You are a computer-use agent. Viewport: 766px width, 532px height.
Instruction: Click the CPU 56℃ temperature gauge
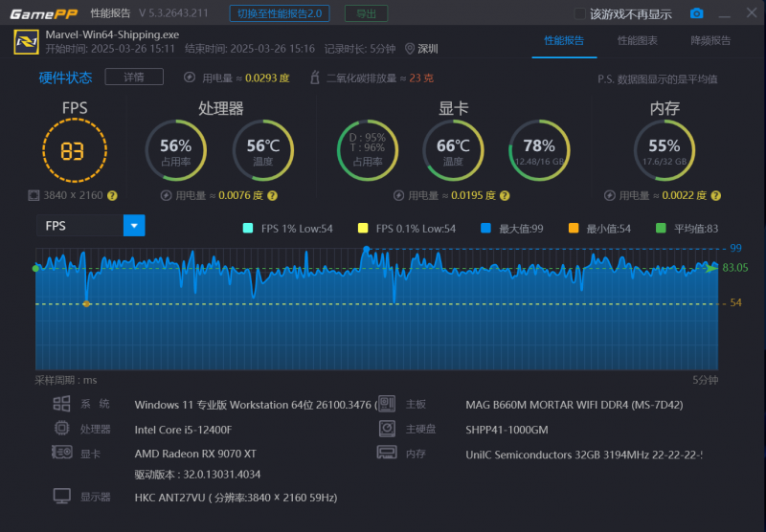point(262,150)
